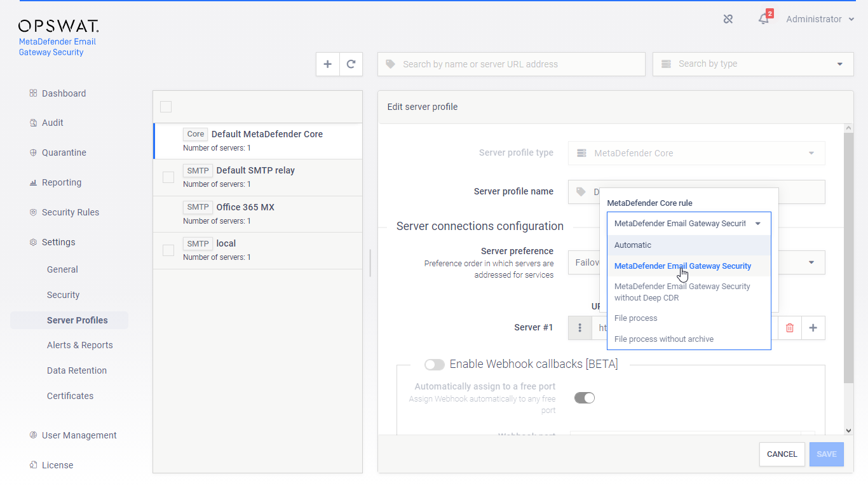Open the Search by type dropdown
868x488 pixels.
753,64
